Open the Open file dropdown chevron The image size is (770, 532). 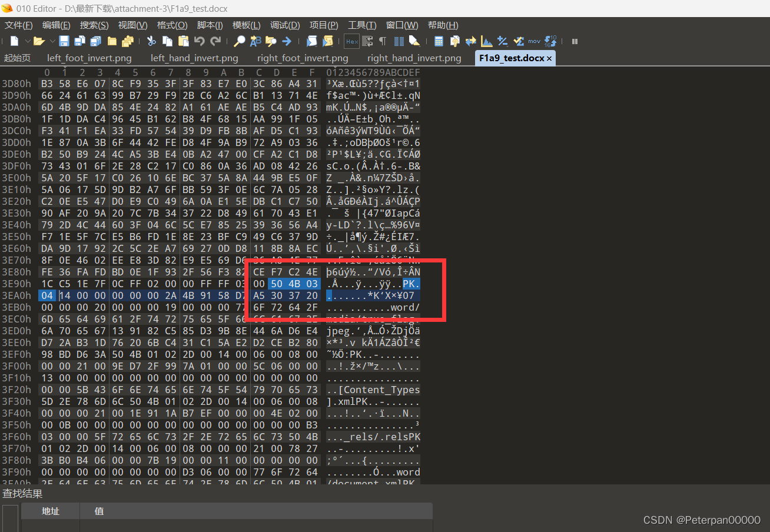click(x=52, y=41)
